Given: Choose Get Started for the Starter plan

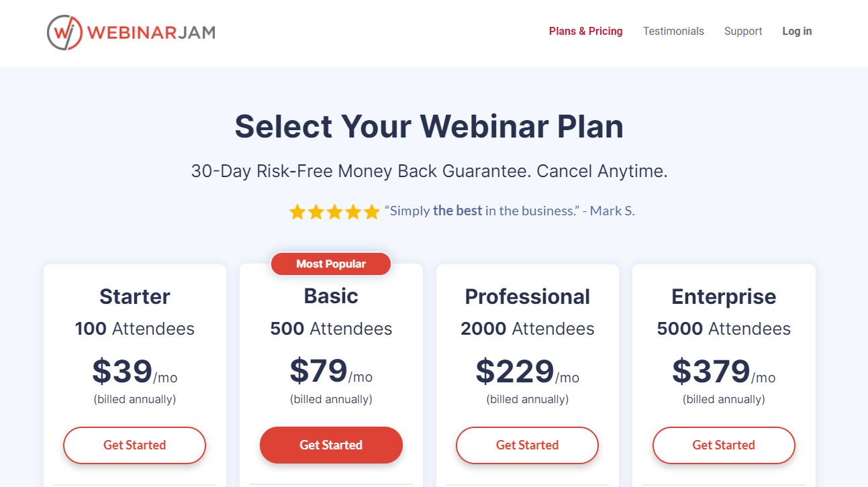Looking at the screenshot, I should point(134,445).
